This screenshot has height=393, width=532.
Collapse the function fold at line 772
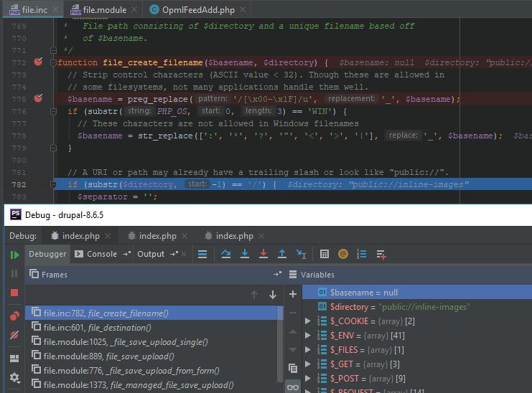[x=53, y=62]
